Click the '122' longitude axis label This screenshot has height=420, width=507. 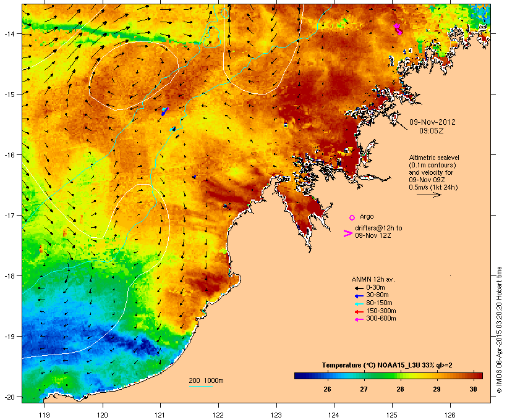pos(218,415)
